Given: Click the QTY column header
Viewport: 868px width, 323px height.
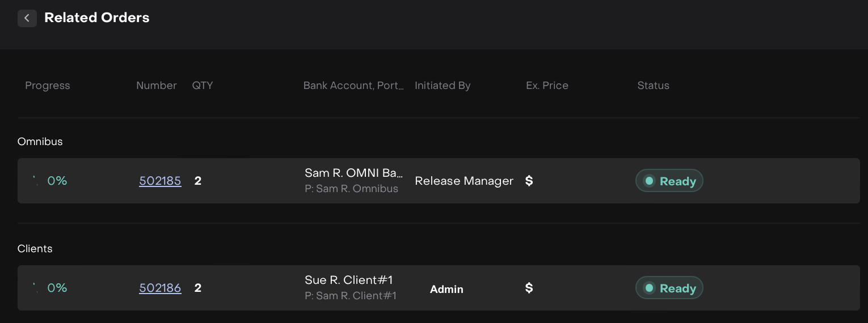Looking at the screenshot, I should [x=203, y=86].
